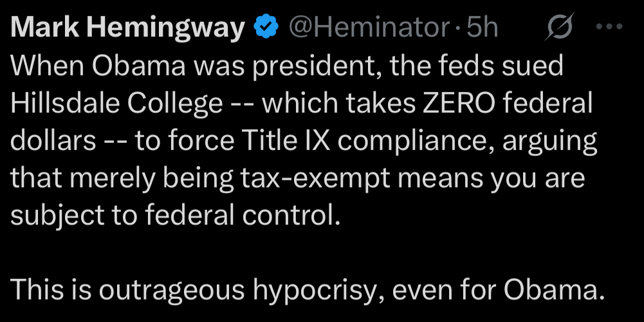The width and height of the screenshot is (644, 322).
Task: Open Mark Hemingway's profile via display name
Action: pyautogui.click(x=128, y=28)
